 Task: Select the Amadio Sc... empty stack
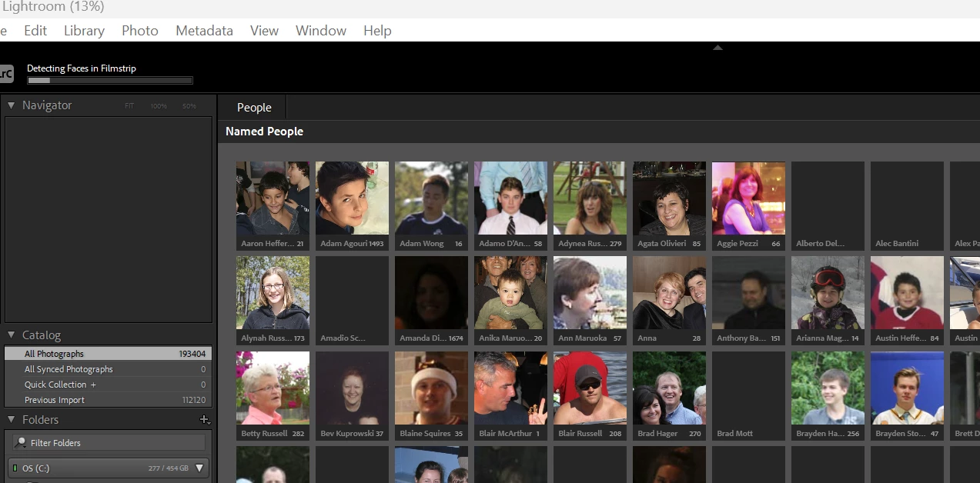tap(352, 292)
